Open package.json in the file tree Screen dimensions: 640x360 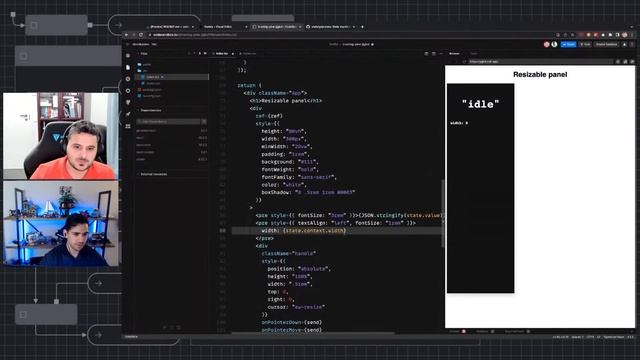coord(149,89)
